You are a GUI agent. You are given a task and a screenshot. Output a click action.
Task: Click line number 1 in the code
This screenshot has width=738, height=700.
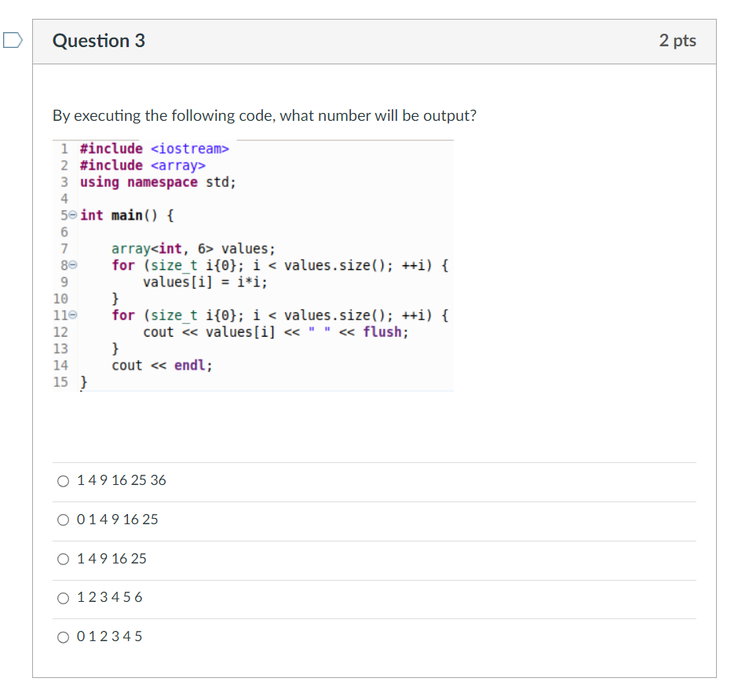pyautogui.click(x=63, y=148)
